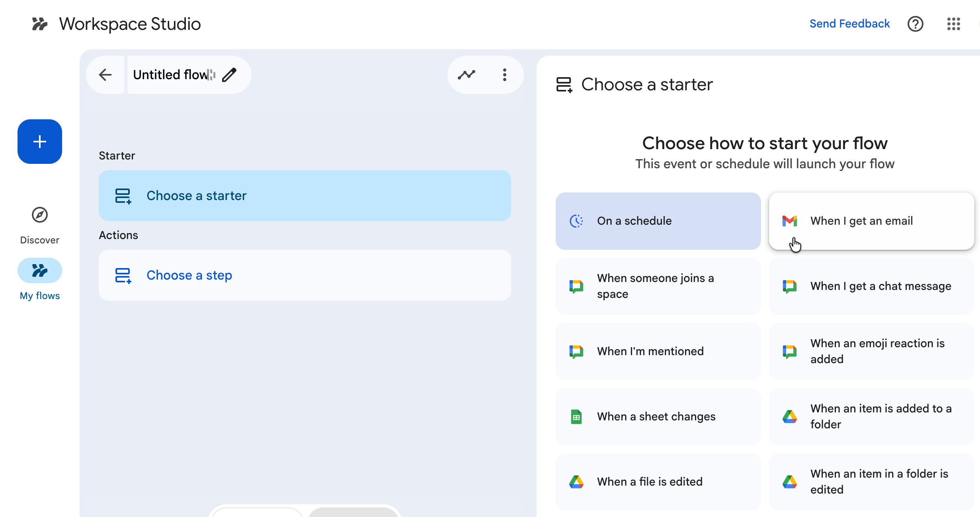Click the back arrow beside Untitled flow
Viewport: 980px width, 517px height.
click(x=105, y=75)
